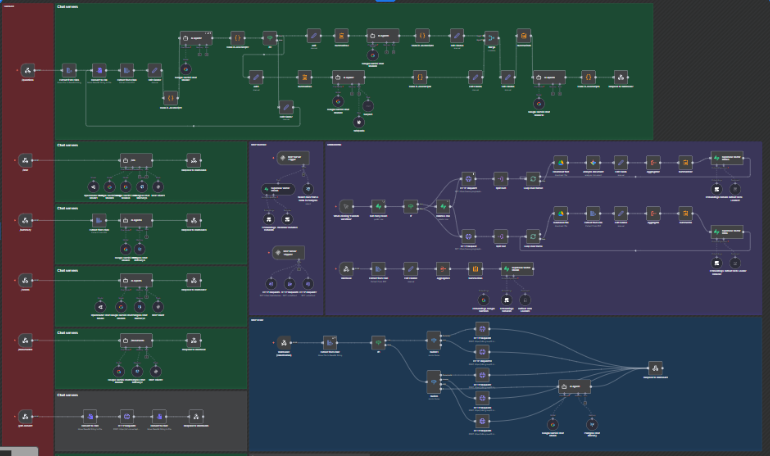Open the AI Agent node in the fourth green section

point(136,280)
